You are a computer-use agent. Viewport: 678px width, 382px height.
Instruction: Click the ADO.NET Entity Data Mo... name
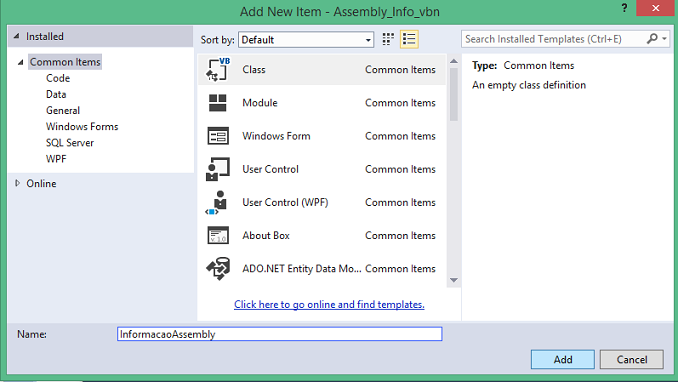(302, 269)
